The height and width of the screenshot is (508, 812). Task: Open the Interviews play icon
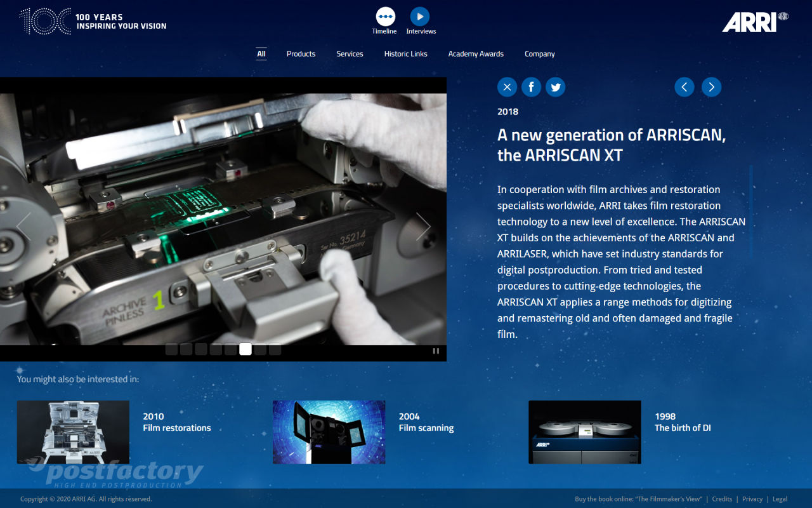[x=420, y=17]
